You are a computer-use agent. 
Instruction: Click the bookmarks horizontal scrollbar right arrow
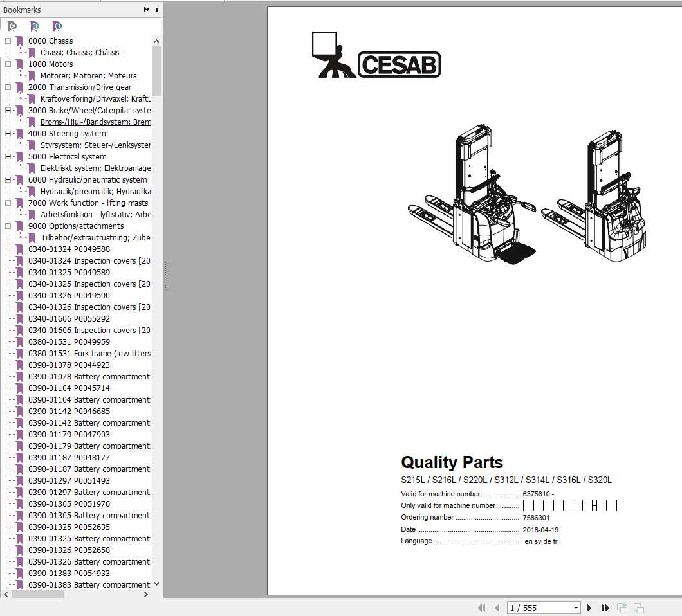pyautogui.click(x=145, y=594)
